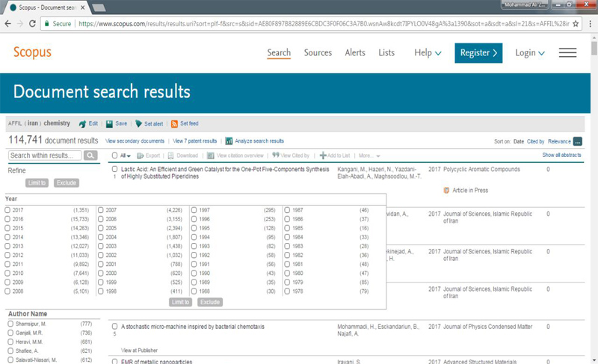598x364 pixels.
Task: Open Chrome three-dot menu
Action: pos(591,24)
